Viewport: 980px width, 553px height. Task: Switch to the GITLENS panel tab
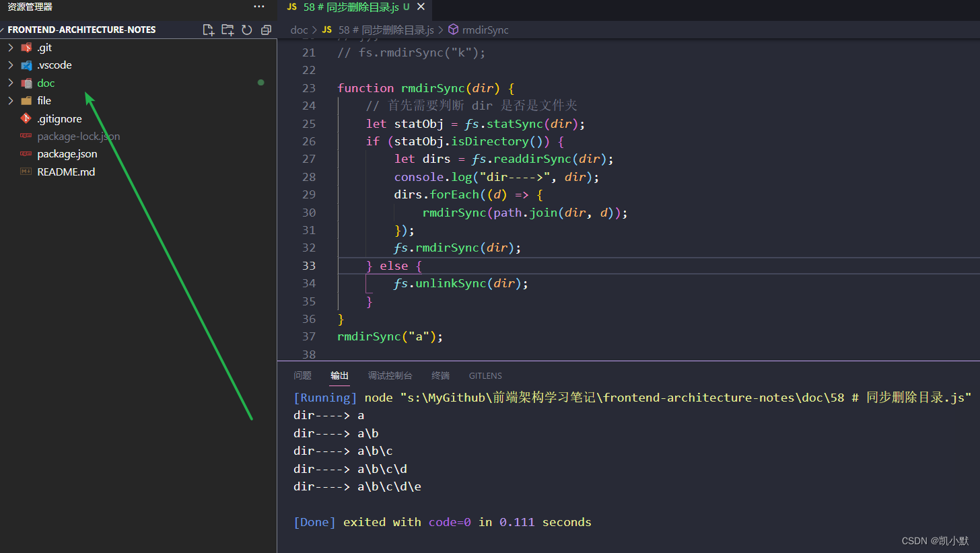point(485,375)
